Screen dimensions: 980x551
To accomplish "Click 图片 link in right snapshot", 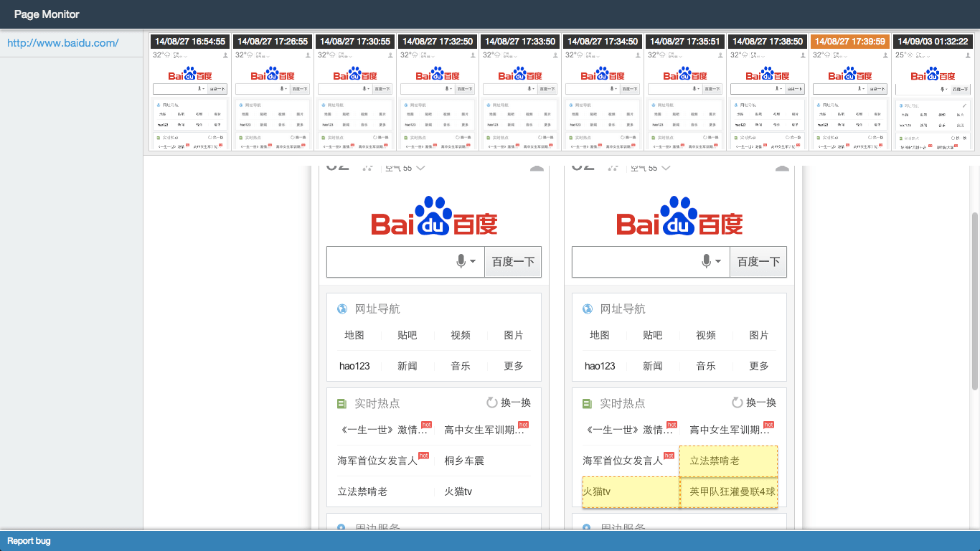I will click(759, 335).
